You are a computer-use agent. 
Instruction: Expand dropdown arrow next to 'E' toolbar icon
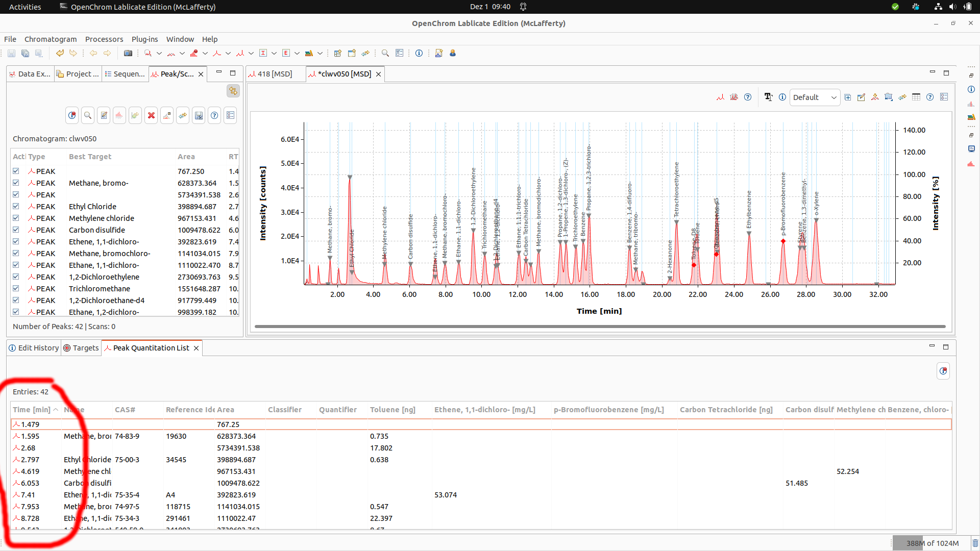point(297,53)
